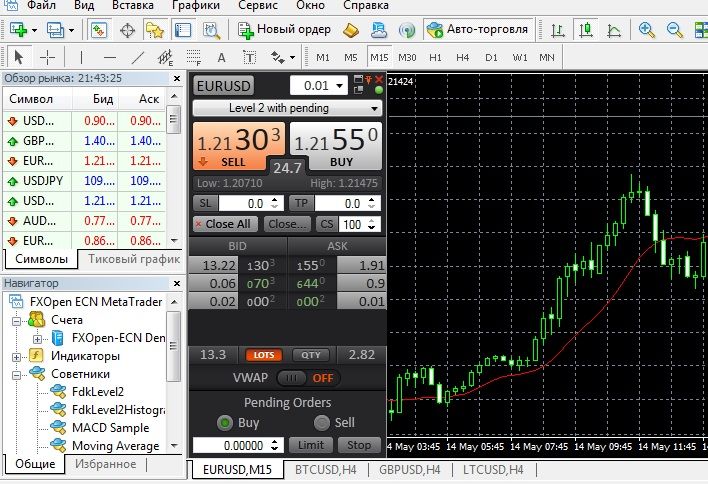Open the MetaEditor yellow book icon
Screen dimensions: 708x484
pos(351,30)
